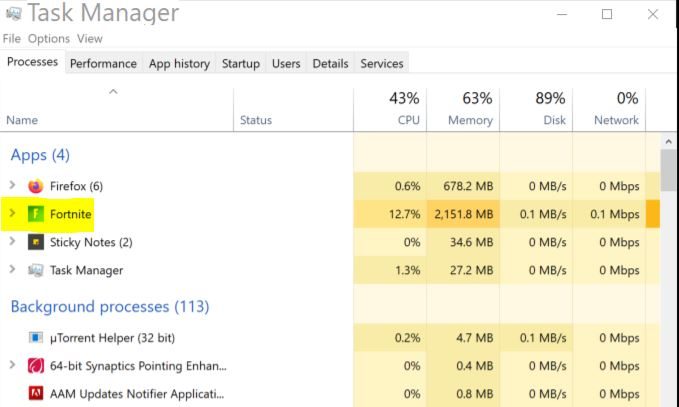Expand the Sticky Notes process group

coord(13,241)
